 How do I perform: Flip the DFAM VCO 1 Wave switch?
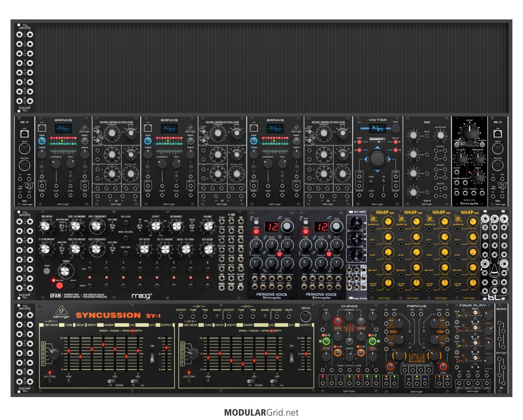click(112, 226)
